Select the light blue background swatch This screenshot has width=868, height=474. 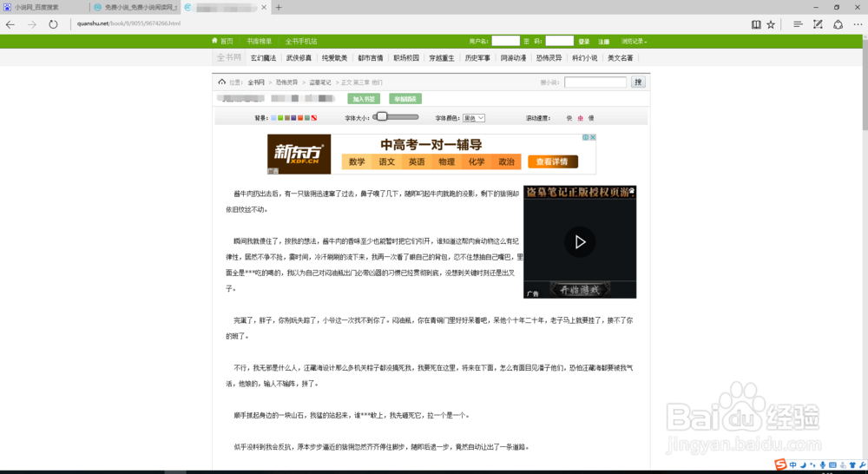tap(273, 118)
